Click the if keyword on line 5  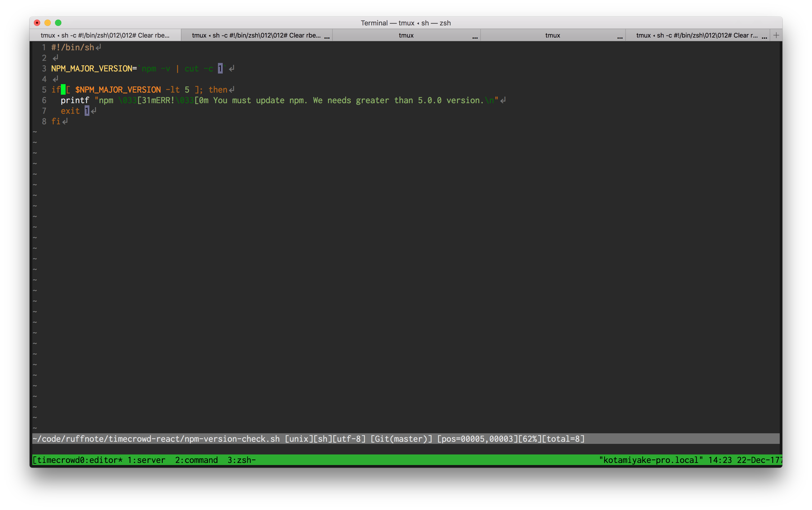[56, 90]
